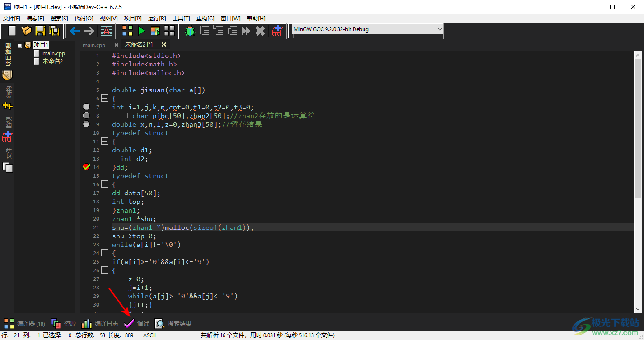Image resolution: width=644 pixels, height=340 pixels.
Task: Navigate back with the blue arrow
Action: coord(75,31)
